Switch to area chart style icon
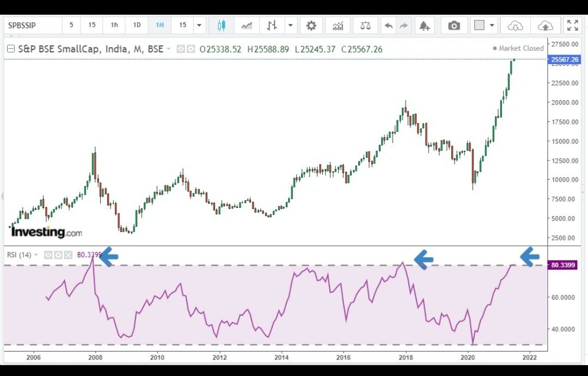The image size is (588, 376). [247, 26]
